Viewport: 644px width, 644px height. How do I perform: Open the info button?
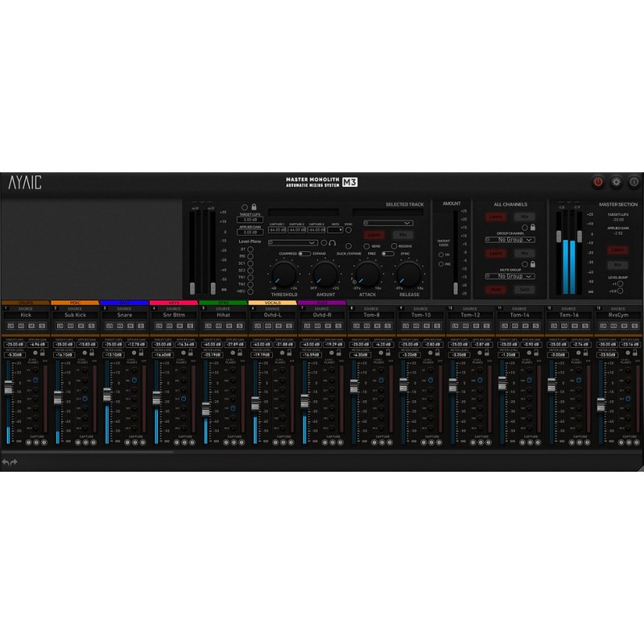634,182
